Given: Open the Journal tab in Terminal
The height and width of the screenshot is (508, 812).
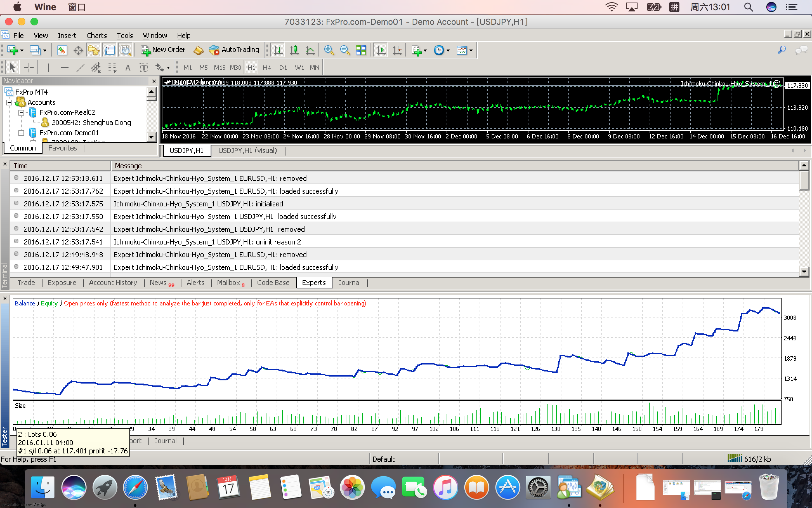Looking at the screenshot, I should tap(349, 283).
